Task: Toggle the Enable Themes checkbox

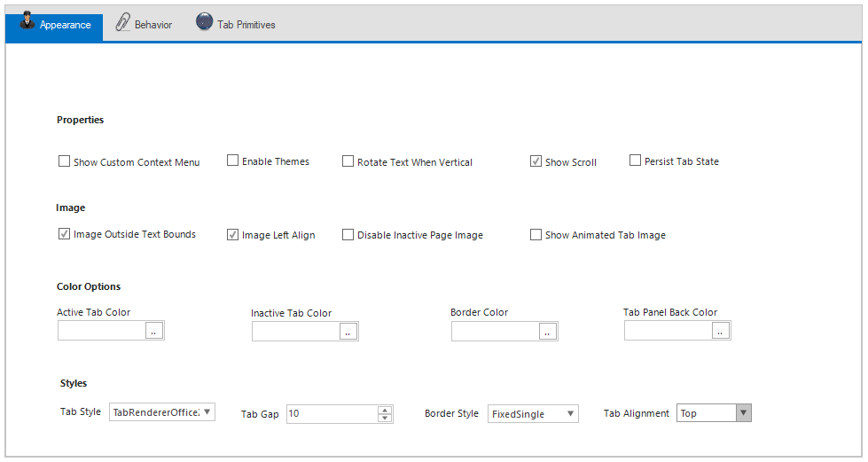Action: pyautogui.click(x=232, y=161)
